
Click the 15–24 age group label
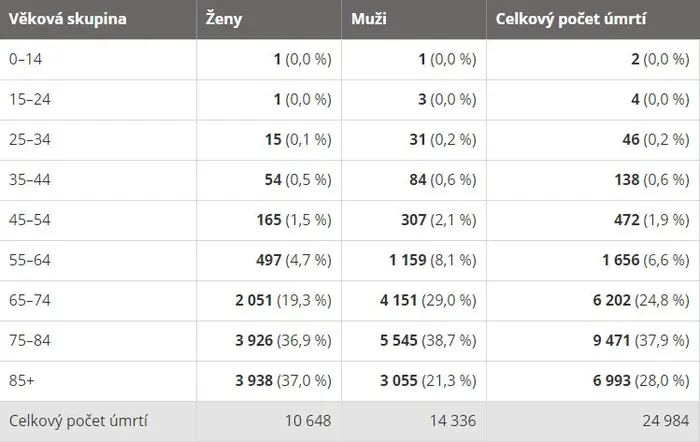click(29, 99)
